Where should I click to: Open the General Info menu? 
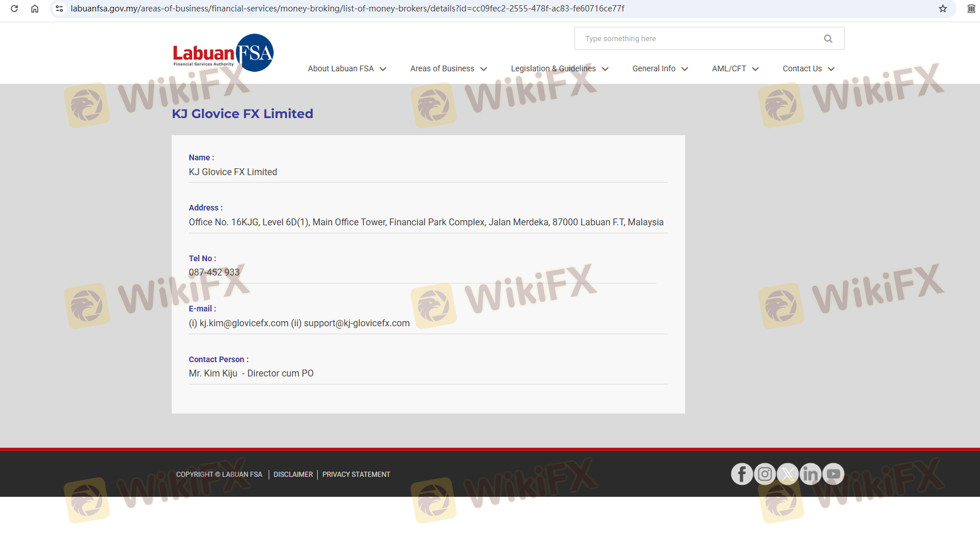coord(660,68)
